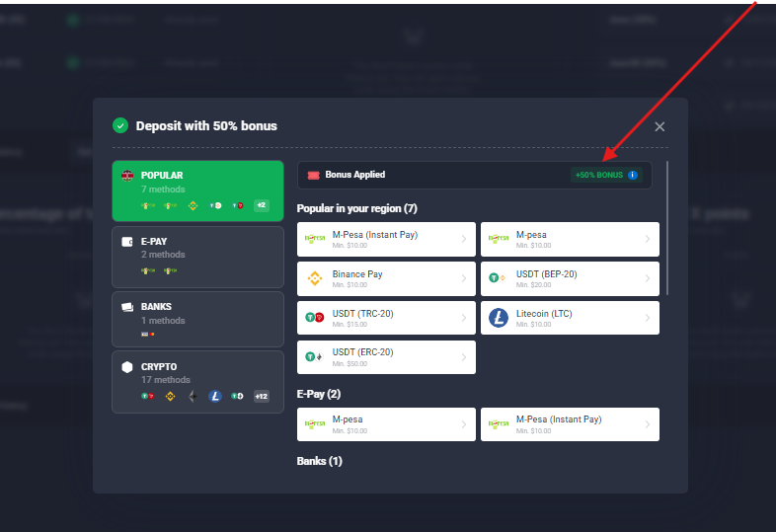Choose M-pesa card in Popular in your region
The width and height of the screenshot is (776, 532).
pos(570,239)
